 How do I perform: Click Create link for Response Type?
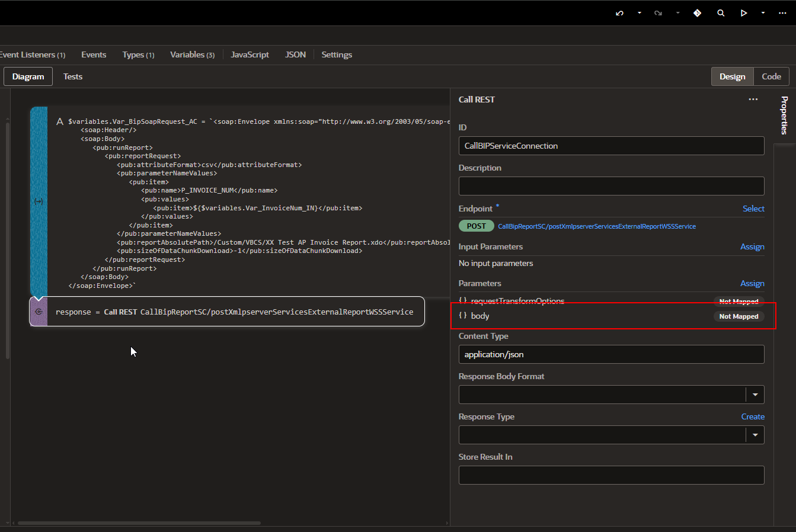coord(753,416)
